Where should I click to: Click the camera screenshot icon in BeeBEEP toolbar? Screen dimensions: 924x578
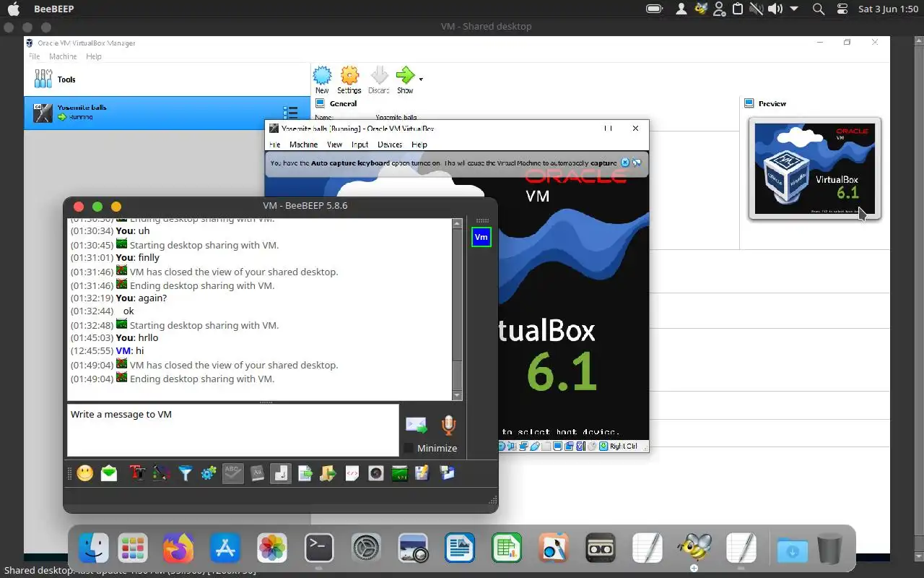pos(375,473)
